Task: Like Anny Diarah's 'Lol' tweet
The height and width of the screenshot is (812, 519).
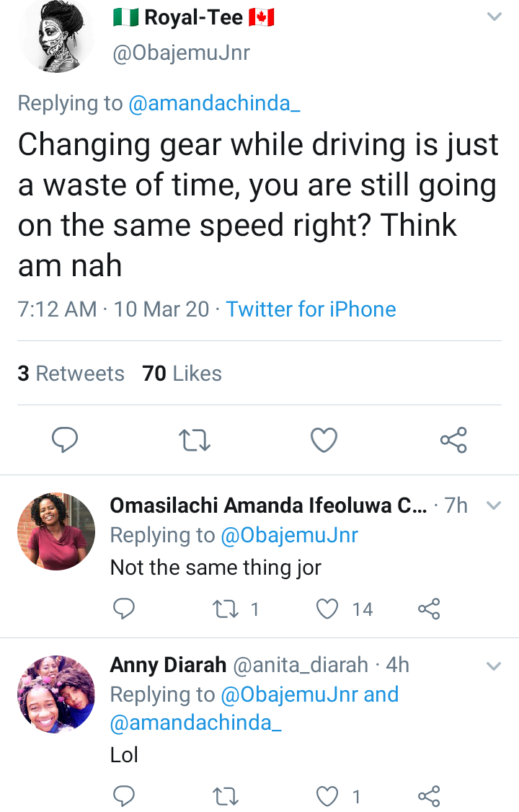Action: pos(328,796)
